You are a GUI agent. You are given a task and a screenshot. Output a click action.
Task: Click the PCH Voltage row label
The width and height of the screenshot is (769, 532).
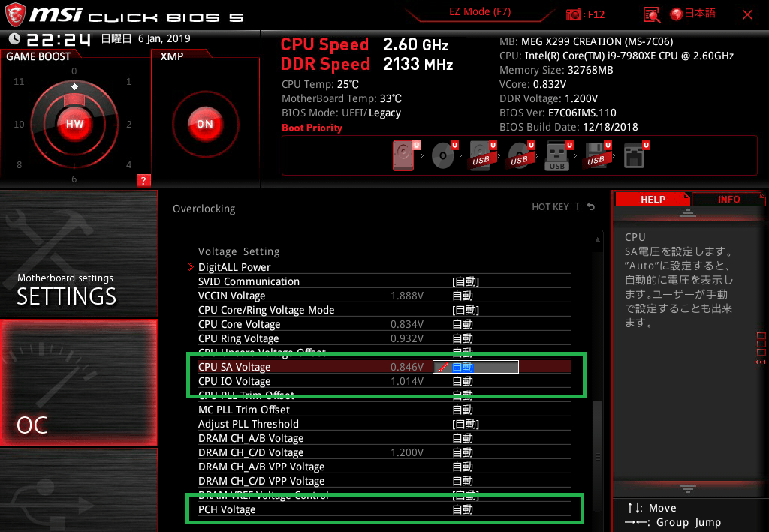pos(227,509)
